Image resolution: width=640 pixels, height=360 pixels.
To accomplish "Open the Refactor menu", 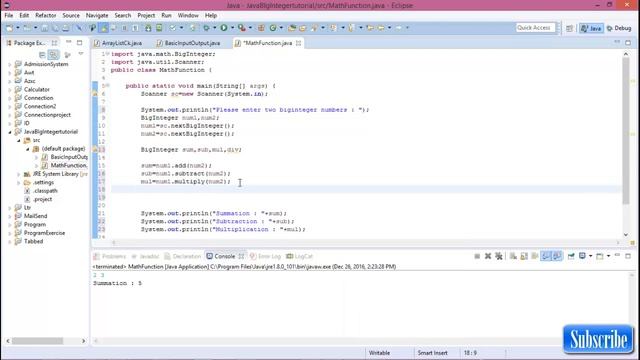I will (x=46, y=16).
